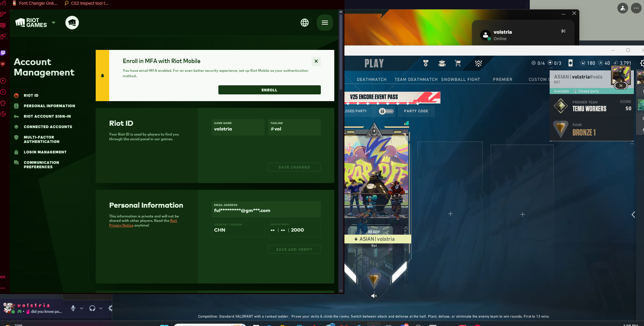
Task: Open the V25 Encore Event Pass banner
Action: 393,97
